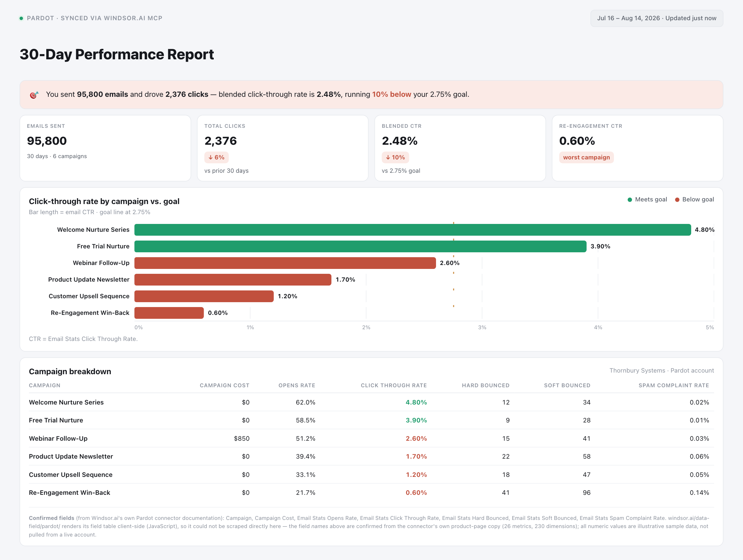
Task: Click the Campaign column header
Action: [x=45, y=385]
